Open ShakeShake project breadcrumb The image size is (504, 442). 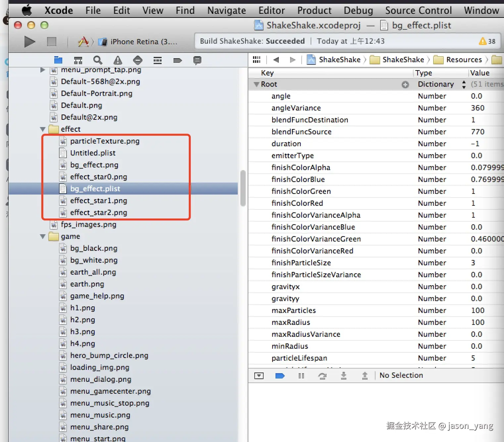tap(333, 60)
